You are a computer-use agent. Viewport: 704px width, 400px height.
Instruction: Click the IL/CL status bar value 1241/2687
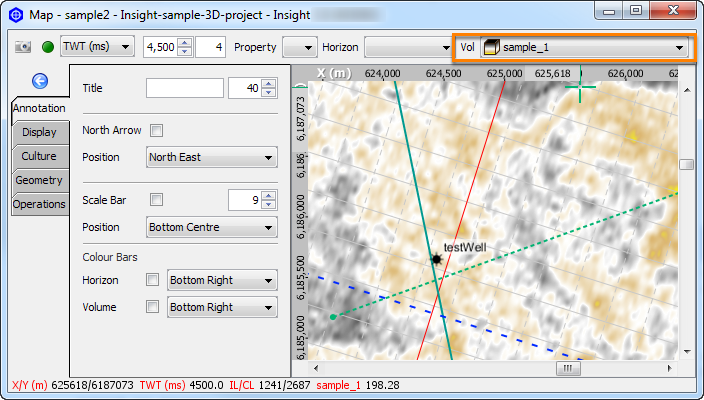pos(285,385)
